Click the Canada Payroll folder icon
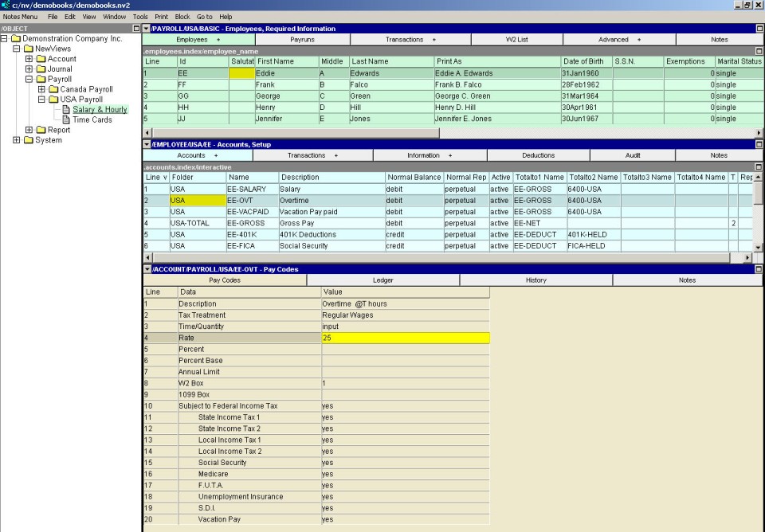Image resolution: width=765 pixels, height=532 pixels. pos(53,89)
